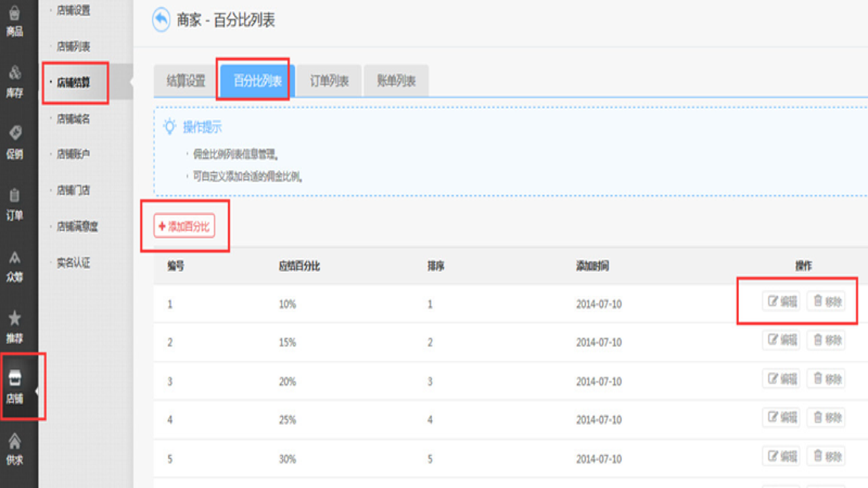Open 实名认证 in the submenu

click(x=73, y=263)
